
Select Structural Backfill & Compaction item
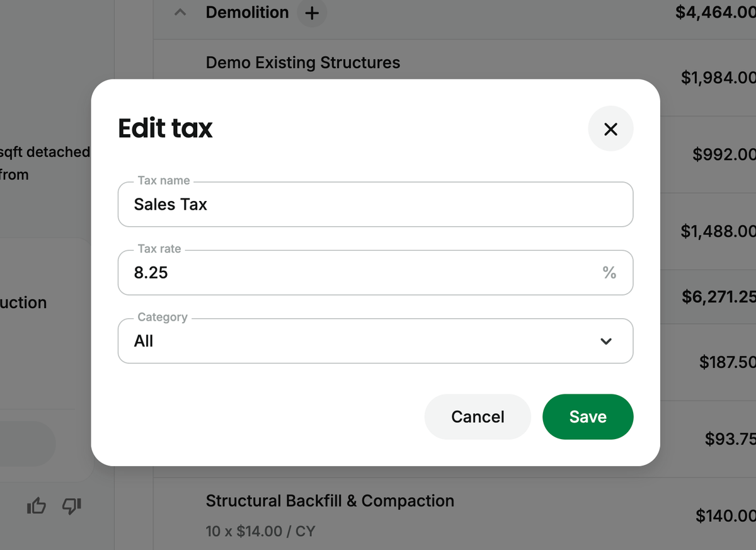[329, 501]
